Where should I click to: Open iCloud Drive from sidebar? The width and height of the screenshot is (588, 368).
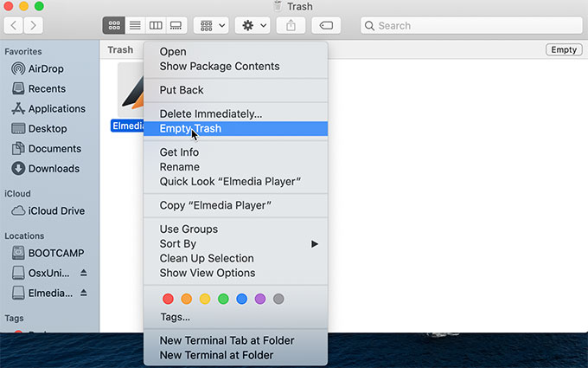pyautogui.click(x=55, y=210)
